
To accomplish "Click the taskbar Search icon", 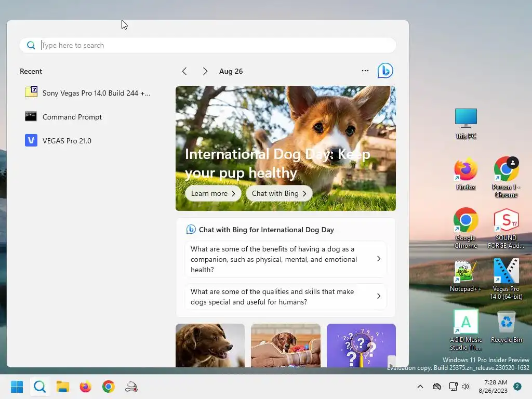I will (39, 387).
